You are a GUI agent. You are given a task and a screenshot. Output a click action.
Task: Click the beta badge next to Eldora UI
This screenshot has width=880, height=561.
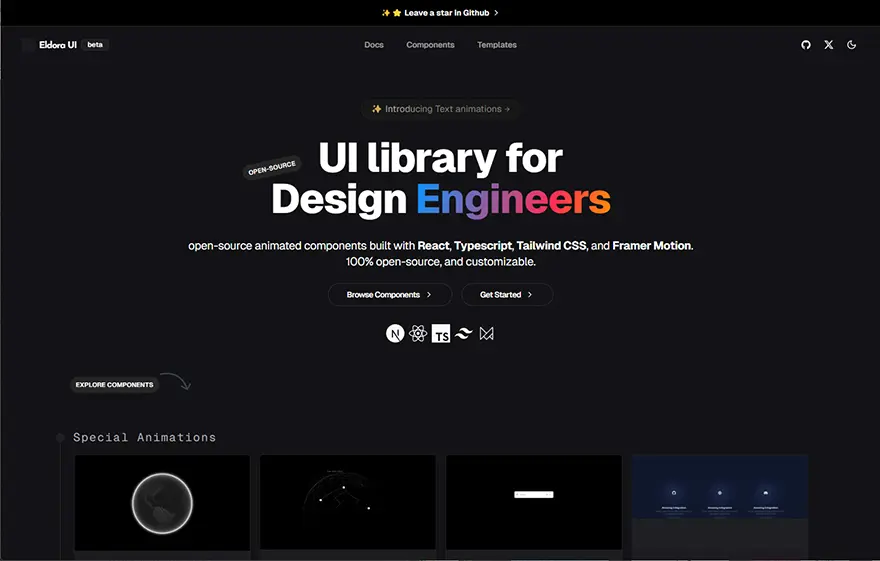click(95, 45)
